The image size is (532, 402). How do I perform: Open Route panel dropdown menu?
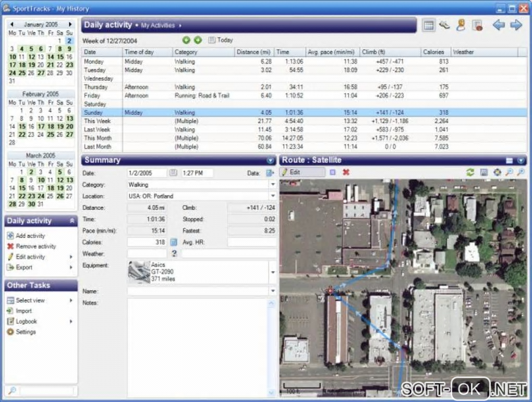(x=521, y=161)
